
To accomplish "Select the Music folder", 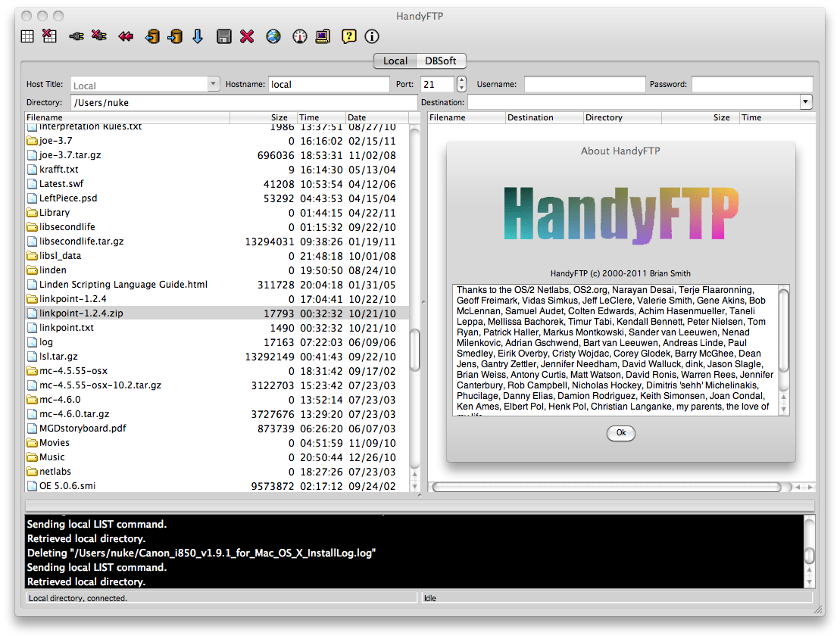I will pos(52,457).
